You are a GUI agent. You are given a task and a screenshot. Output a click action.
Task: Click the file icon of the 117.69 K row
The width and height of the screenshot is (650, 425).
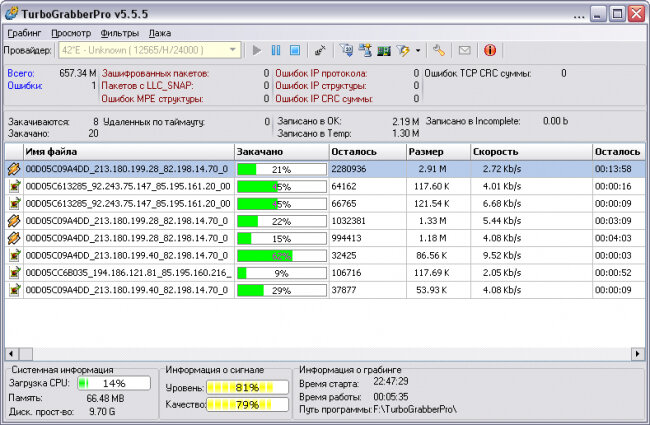(x=15, y=272)
